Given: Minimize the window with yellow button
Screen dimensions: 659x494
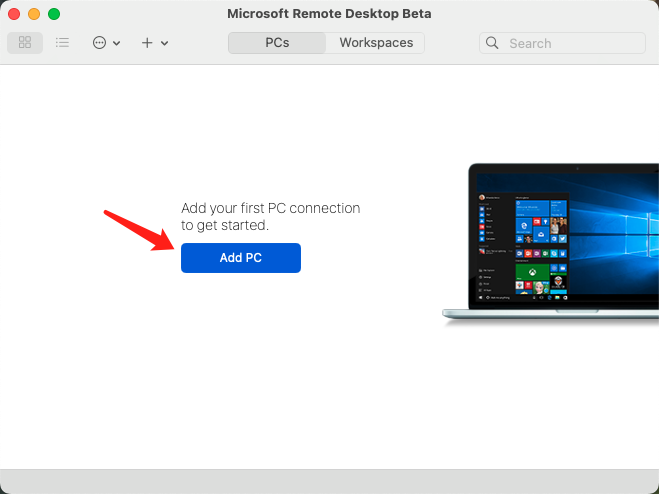Looking at the screenshot, I should click(x=34, y=14).
